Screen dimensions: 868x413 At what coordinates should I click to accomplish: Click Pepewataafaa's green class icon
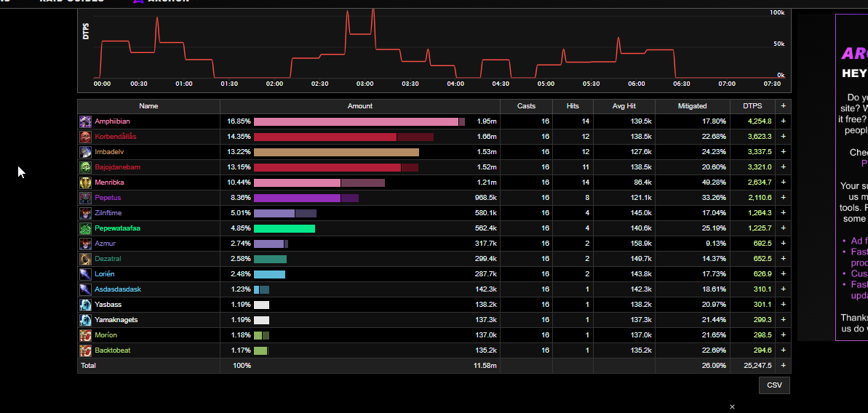84,228
